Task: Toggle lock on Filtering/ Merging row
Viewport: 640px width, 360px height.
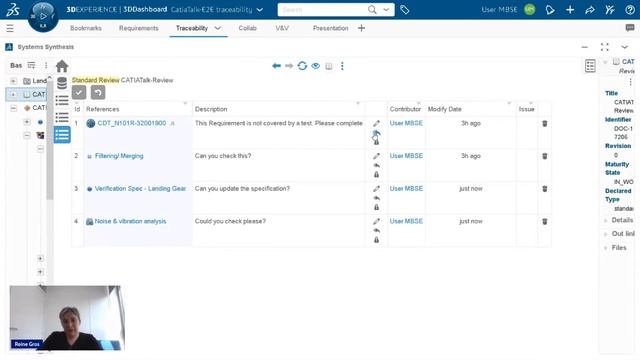Action: [376, 174]
